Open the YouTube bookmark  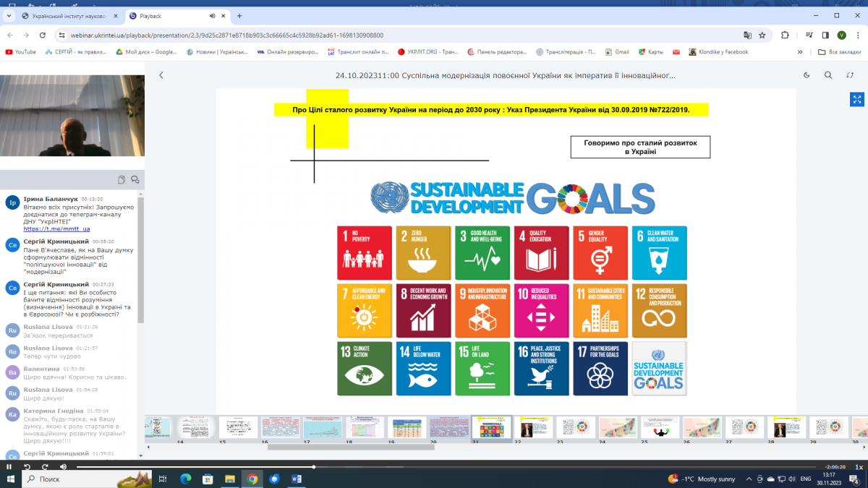20,52
